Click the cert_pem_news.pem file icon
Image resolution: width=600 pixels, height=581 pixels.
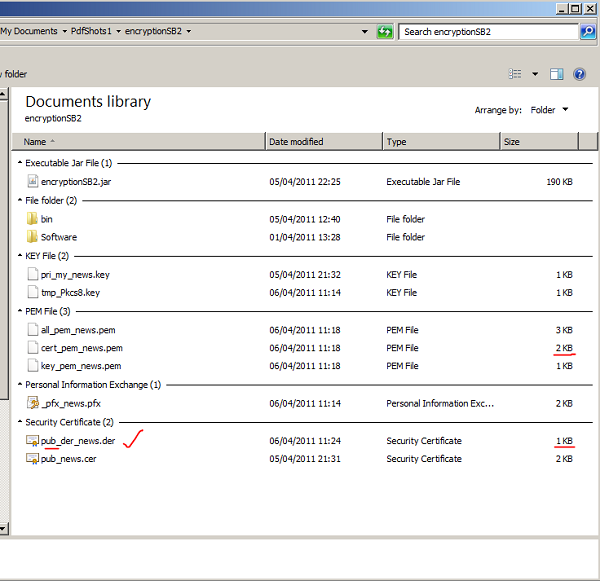[x=33, y=348]
